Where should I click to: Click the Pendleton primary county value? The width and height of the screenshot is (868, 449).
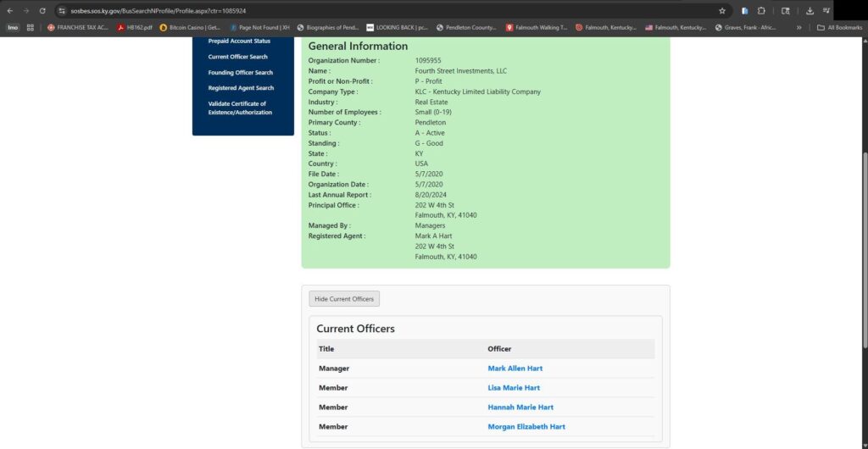pos(430,123)
